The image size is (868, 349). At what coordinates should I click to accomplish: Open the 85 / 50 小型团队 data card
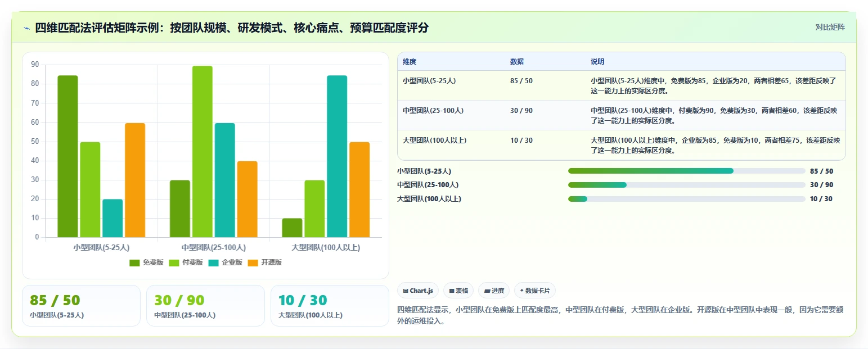81,306
